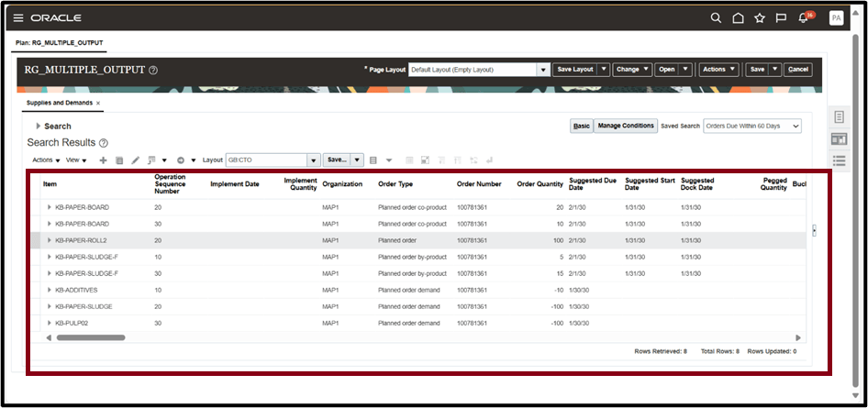
Task: Select the KB-PAPER-ROLL2 row selector
Action: point(35,240)
